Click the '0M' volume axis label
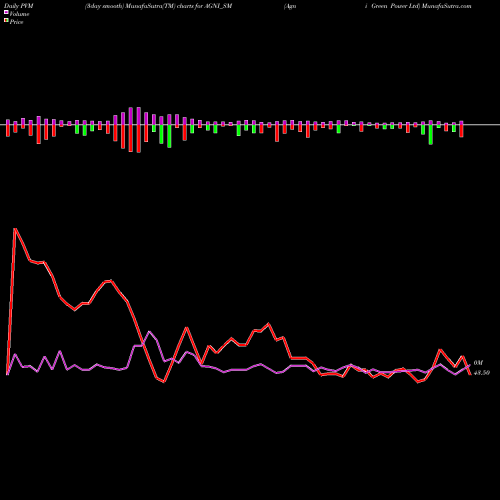The image size is (500, 500). [x=478, y=363]
